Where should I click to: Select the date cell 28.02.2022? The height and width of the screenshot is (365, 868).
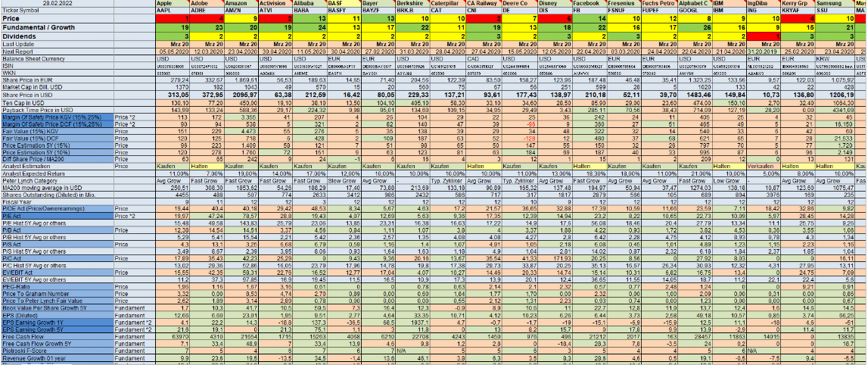tap(57, 3)
